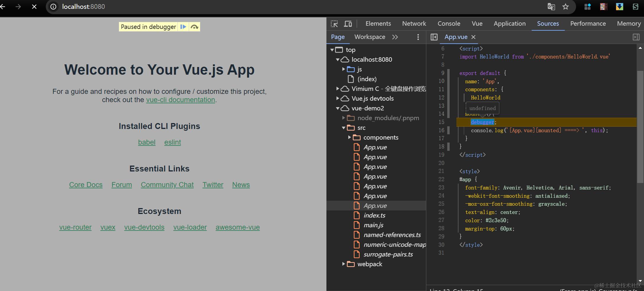Image resolution: width=644 pixels, height=291 pixels.
Task: Open the Memory panel
Action: [629, 24]
